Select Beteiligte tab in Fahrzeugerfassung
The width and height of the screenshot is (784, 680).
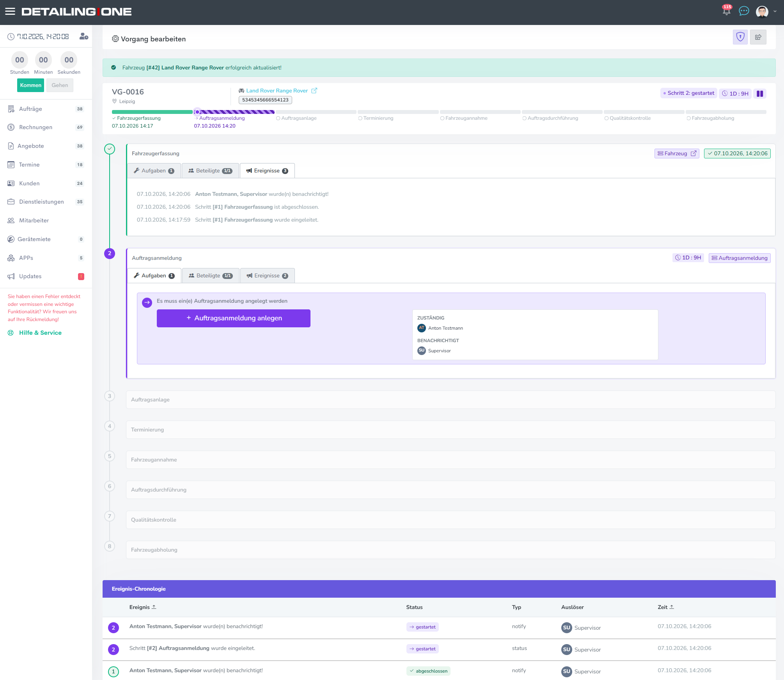pos(210,171)
